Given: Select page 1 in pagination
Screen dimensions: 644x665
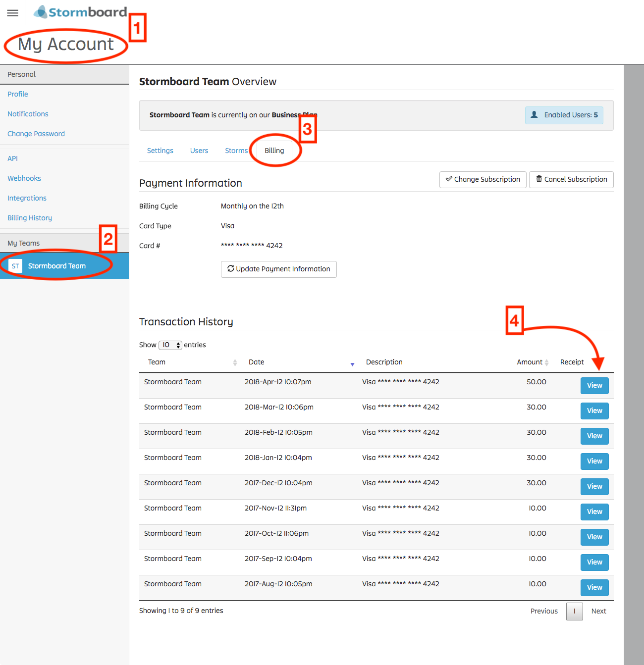Looking at the screenshot, I should (575, 611).
